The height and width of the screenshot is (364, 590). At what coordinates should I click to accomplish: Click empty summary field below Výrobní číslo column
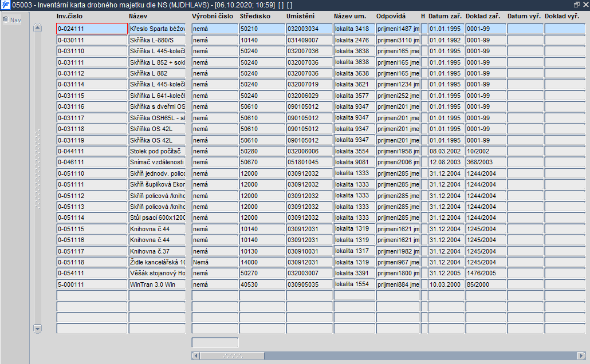(x=215, y=343)
